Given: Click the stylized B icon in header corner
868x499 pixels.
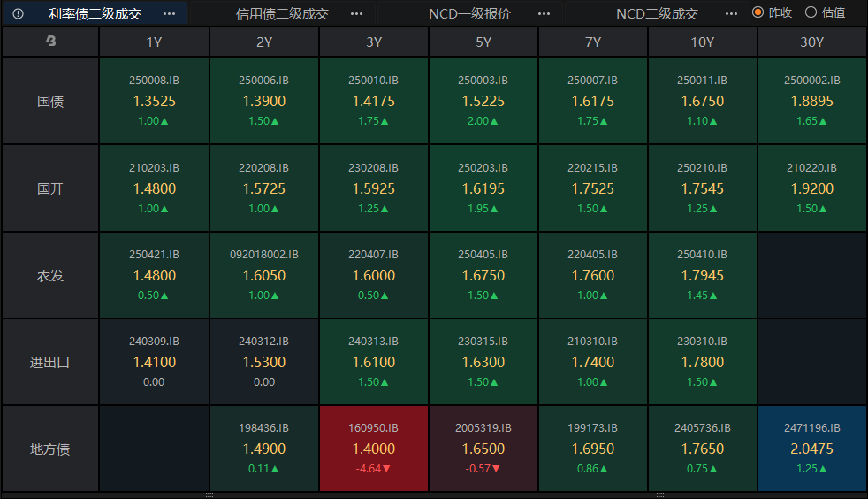Looking at the screenshot, I should (x=50, y=41).
